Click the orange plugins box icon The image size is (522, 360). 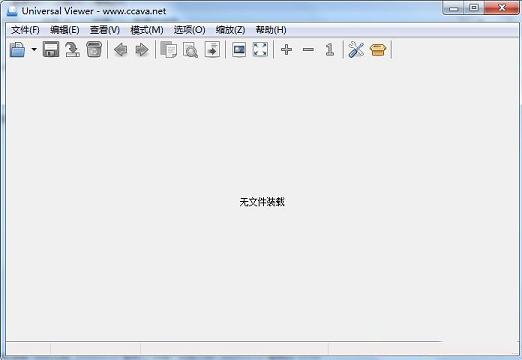(x=378, y=50)
